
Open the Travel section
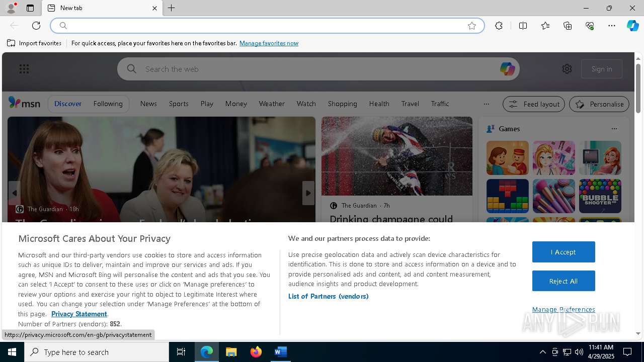tap(410, 104)
